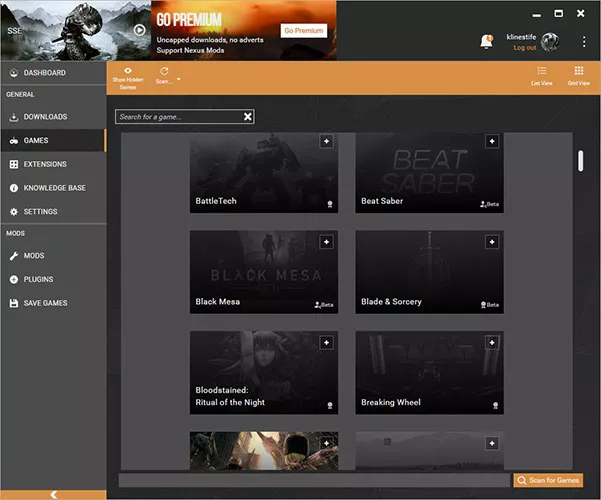The height and width of the screenshot is (500, 601).
Task: Select the Games page
Action: [53, 140]
